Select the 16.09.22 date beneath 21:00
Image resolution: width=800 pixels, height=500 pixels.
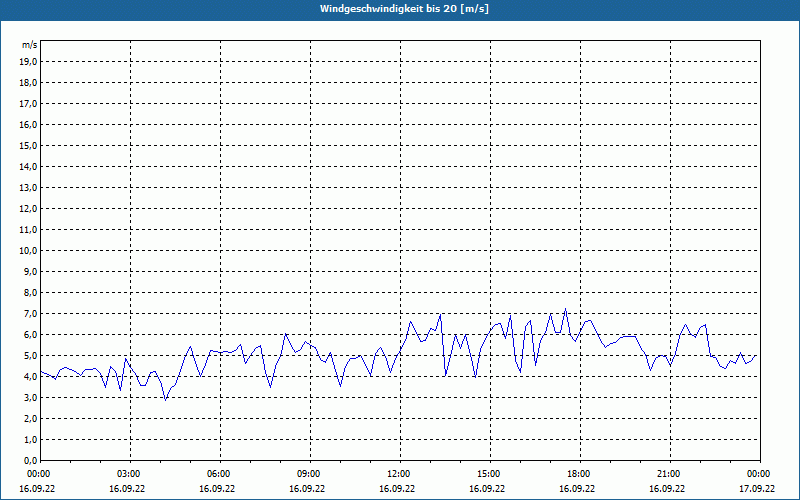667,489
